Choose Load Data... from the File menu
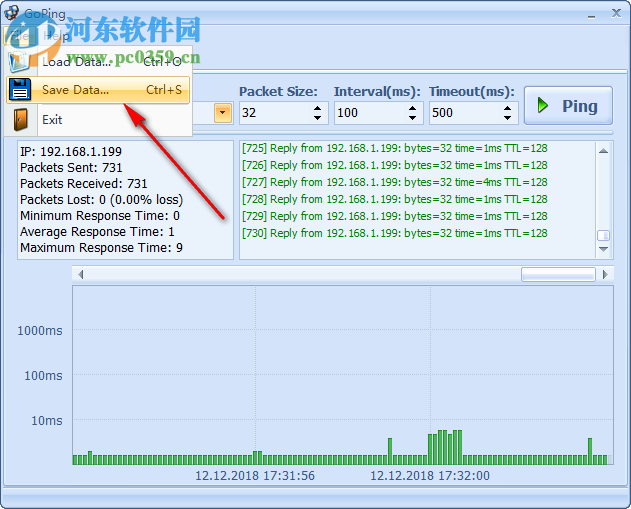The height and width of the screenshot is (509, 631). pos(98,62)
